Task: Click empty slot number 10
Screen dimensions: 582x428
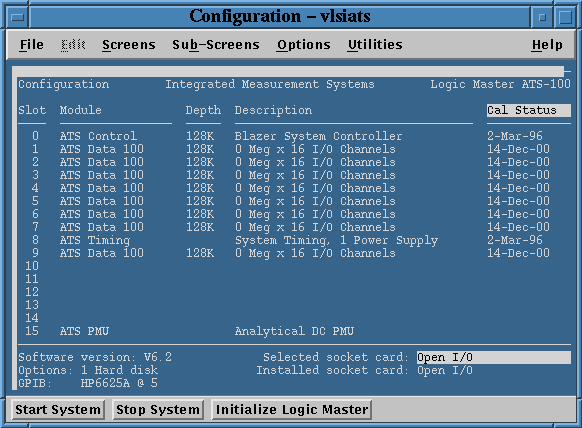Action: tap(32, 266)
